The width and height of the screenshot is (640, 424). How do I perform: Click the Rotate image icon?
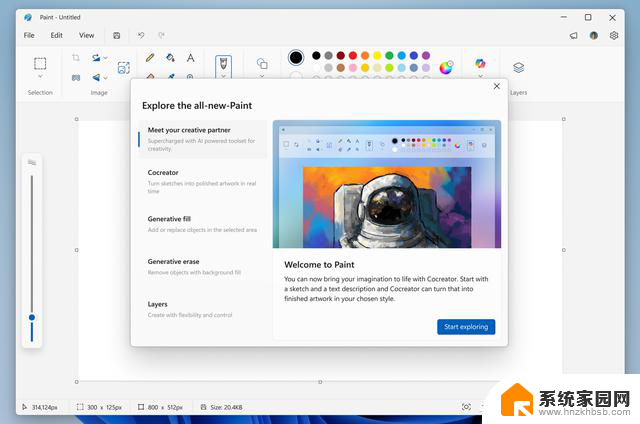[x=96, y=58]
